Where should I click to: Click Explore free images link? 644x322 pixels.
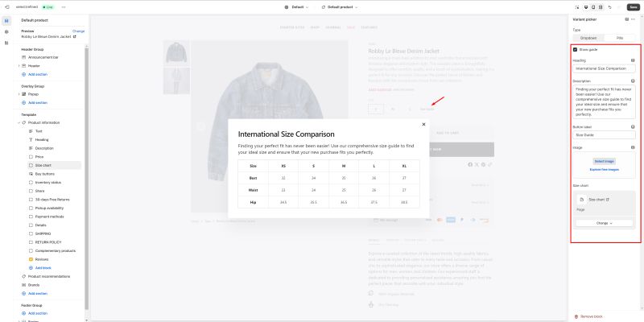coord(605,170)
